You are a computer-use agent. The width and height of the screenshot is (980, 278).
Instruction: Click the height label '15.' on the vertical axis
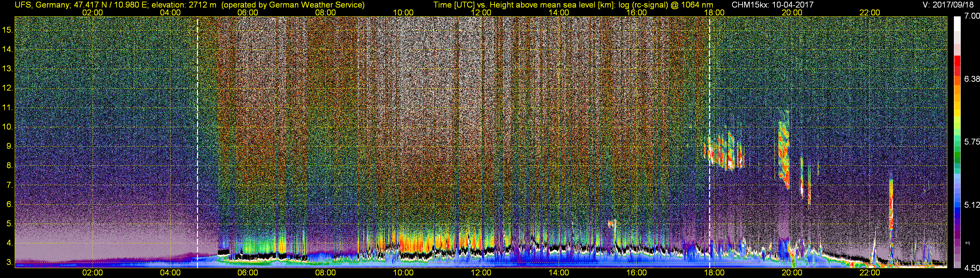[8, 30]
